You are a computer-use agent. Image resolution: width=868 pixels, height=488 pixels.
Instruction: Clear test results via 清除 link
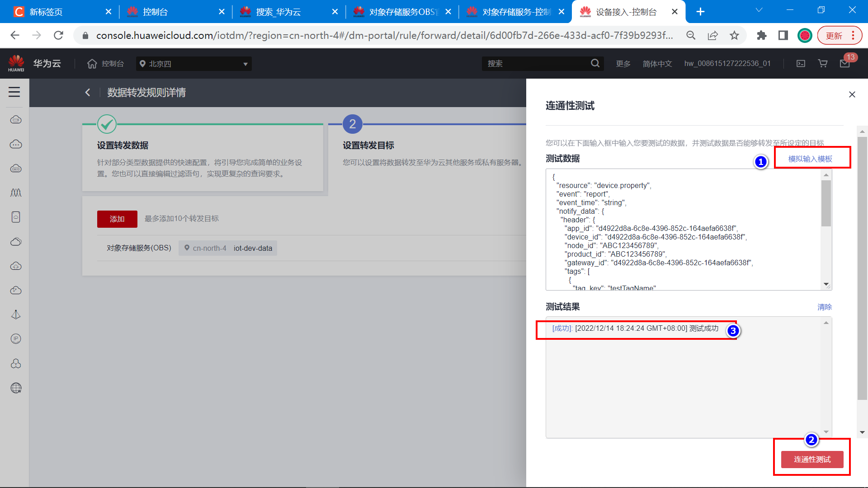click(x=824, y=307)
